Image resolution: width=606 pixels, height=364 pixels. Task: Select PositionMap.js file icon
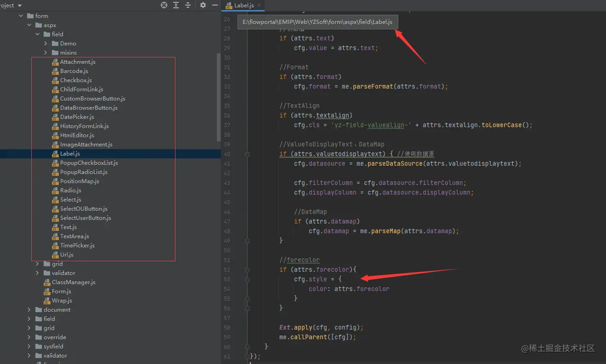pos(55,181)
